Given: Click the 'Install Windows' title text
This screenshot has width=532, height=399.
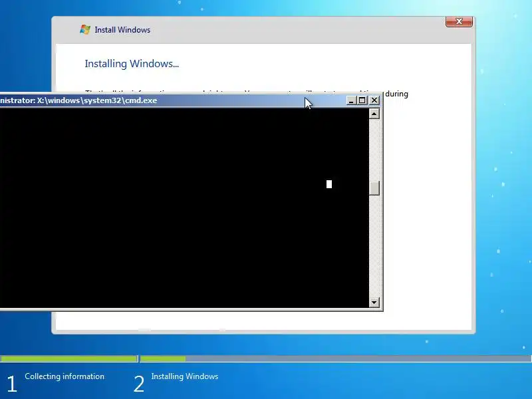Looking at the screenshot, I should click(x=122, y=30).
